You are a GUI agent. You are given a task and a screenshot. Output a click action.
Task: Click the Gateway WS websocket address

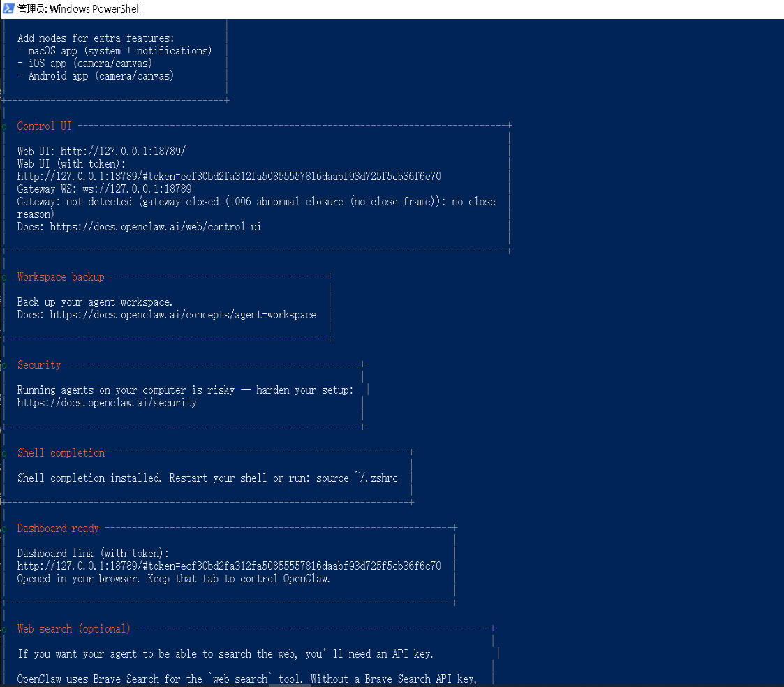(x=137, y=189)
